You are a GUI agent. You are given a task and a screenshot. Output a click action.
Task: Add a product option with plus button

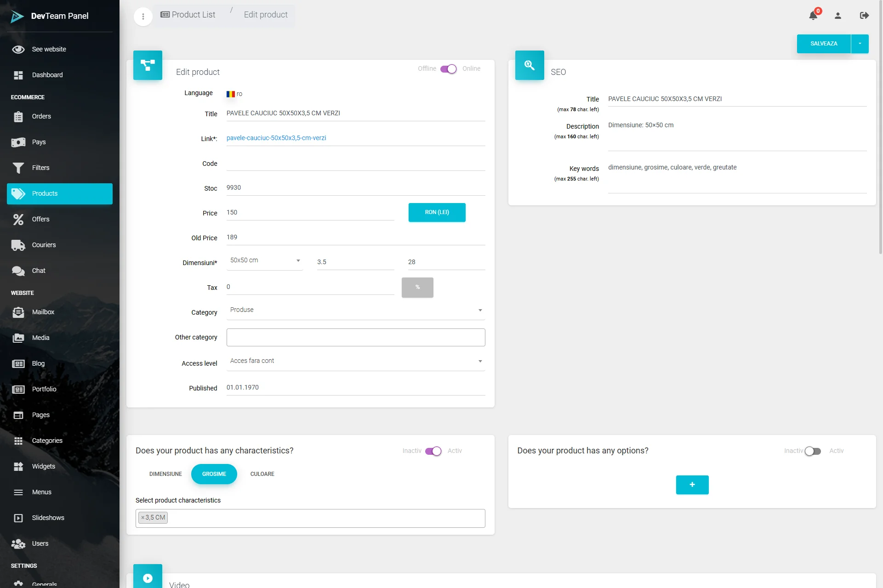pyautogui.click(x=692, y=485)
